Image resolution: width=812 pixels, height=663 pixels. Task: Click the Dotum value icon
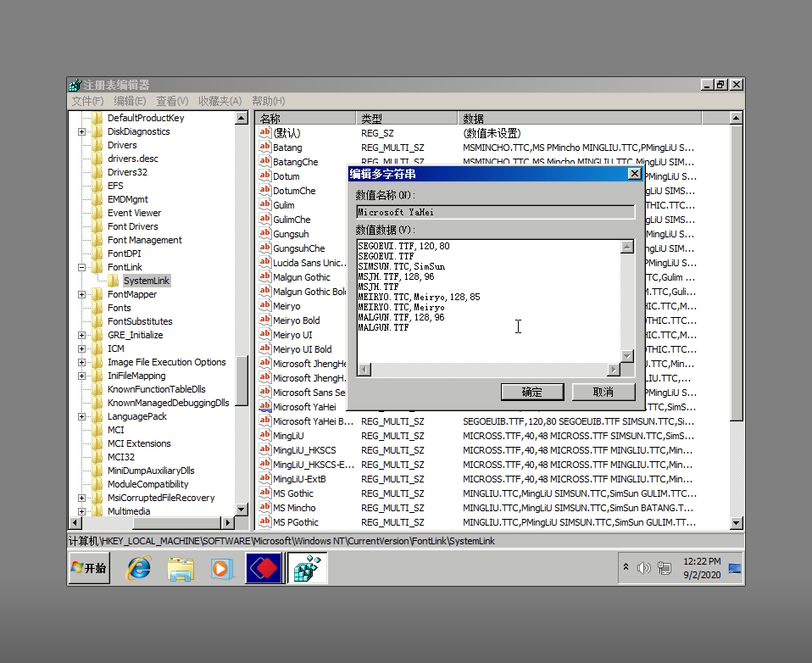pyautogui.click(x=265, y=175)
